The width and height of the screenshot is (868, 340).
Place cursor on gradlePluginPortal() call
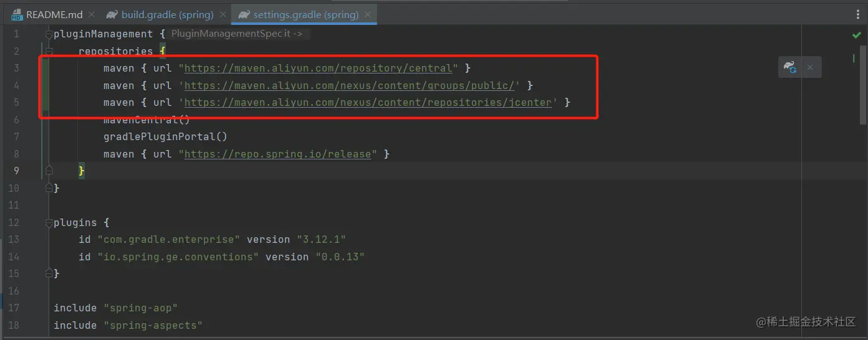165,137
